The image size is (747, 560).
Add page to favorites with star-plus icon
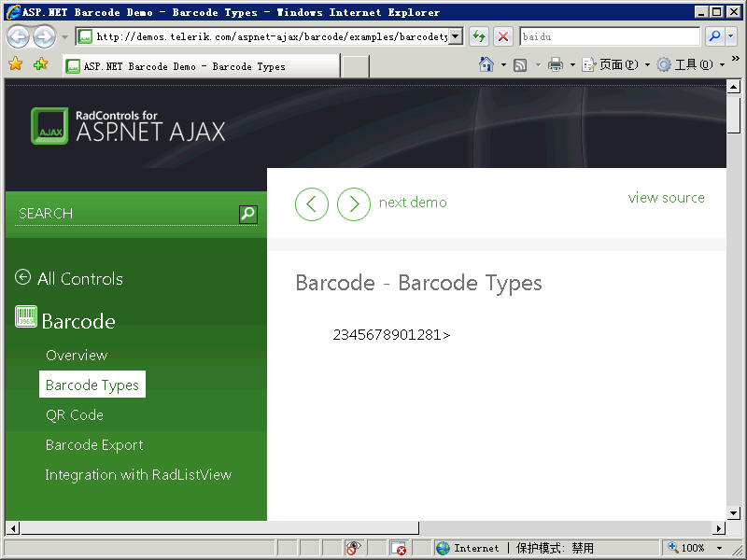40,63
